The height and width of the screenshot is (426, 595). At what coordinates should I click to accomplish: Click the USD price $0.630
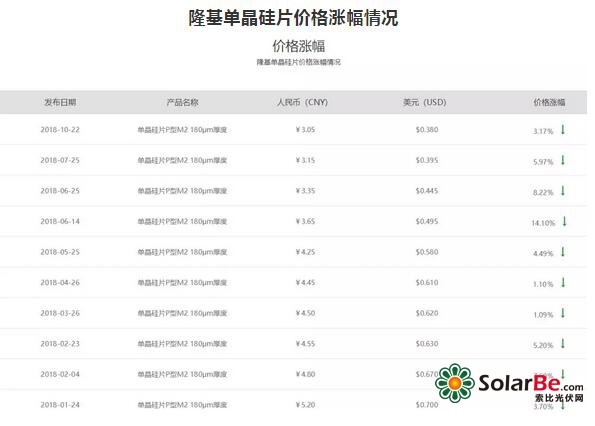tap(427, 344)
